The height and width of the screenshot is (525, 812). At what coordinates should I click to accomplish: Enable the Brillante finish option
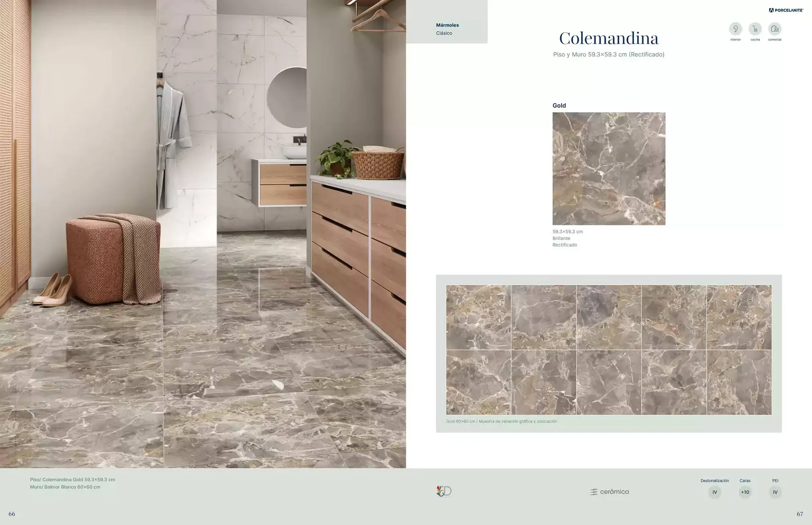(x=561, y=238)
